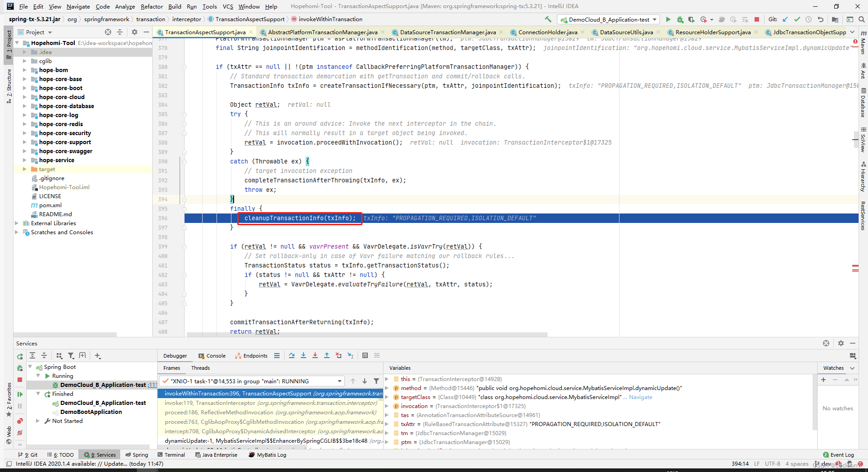Click the editor horizontal scrollbar
Image resolution: width=868 pixels, height=472 pixels.
(367, 335)
